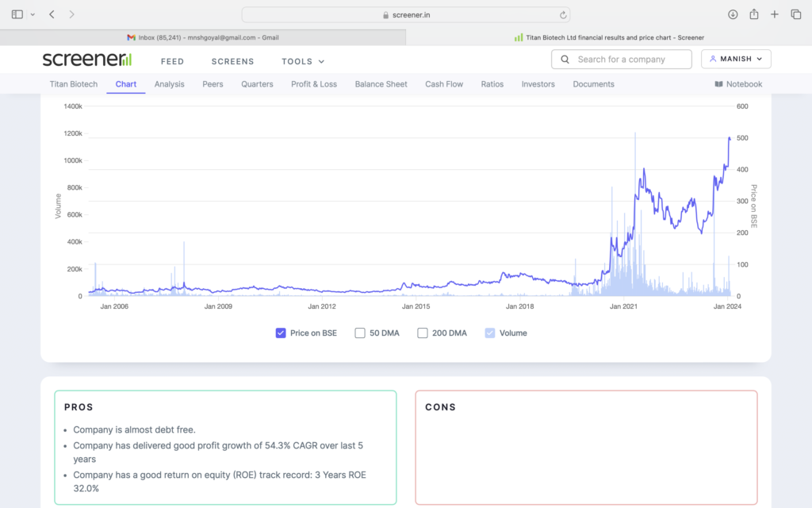Click the Jan 2024 x-axis label

click(x=727, y=306)
